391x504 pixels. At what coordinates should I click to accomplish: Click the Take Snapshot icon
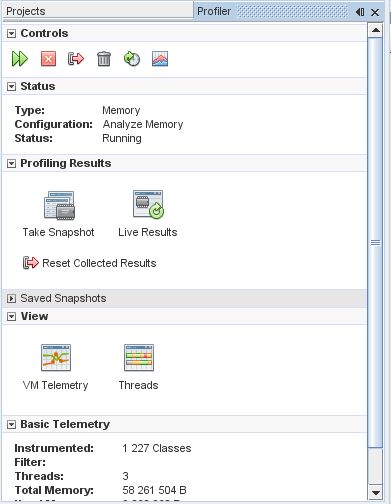click(59, 205)
